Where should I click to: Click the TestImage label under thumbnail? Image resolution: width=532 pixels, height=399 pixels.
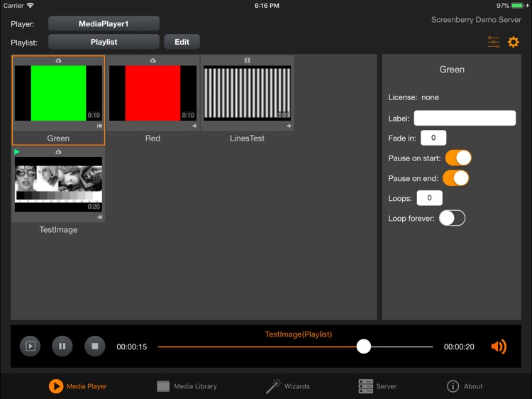click(x=58, y=230)
